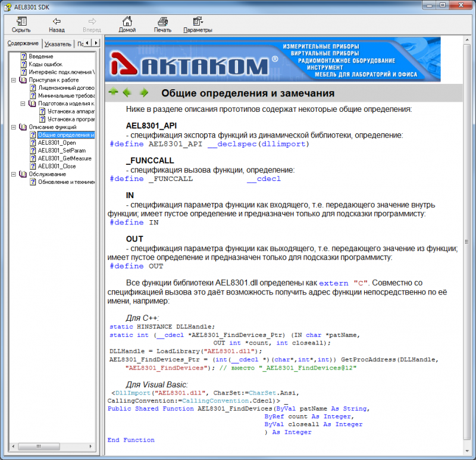Viewport: 476px width, 460px height.
Task: Open the Обновление и техническая topic
Action: [x=66, y=182]
